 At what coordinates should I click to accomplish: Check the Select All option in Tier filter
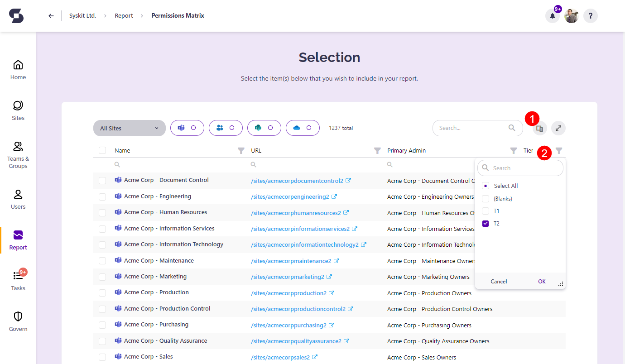tap(486, 186)
